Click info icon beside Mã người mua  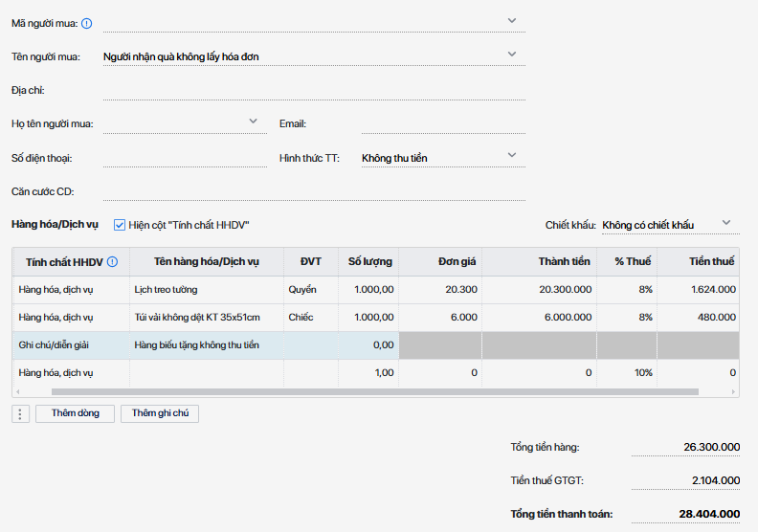[86, 23]
